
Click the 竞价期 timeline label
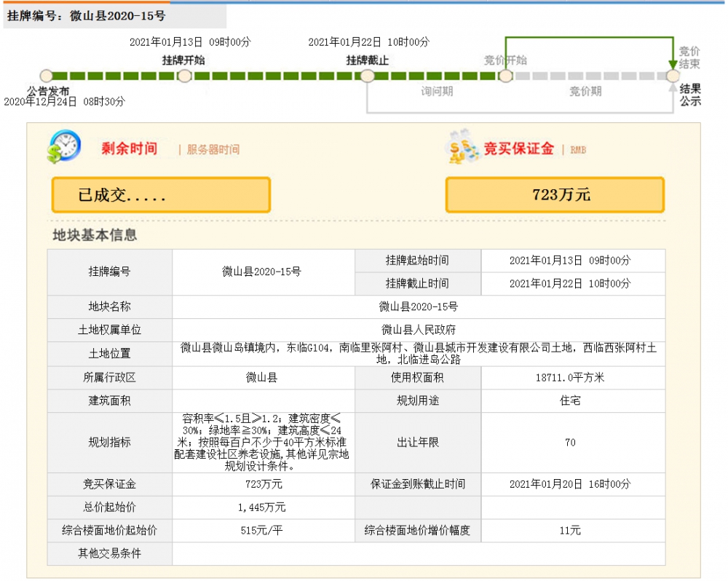585,92
